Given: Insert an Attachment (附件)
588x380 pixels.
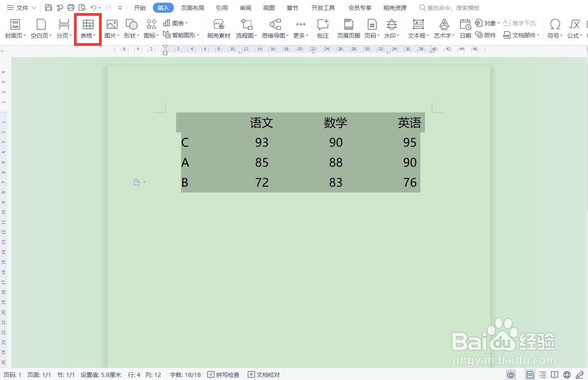Looking at the screenshot, I should (x=486, y=35).
